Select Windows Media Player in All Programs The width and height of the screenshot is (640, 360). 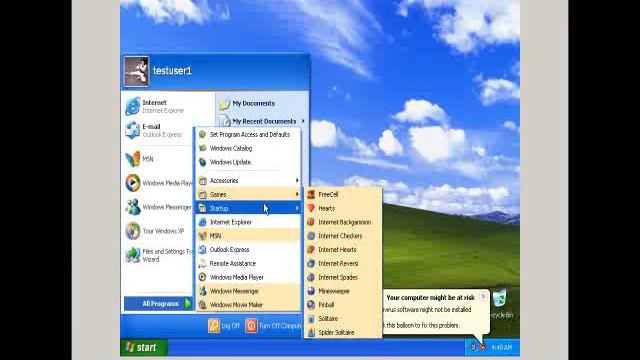(x=248, y=278)
